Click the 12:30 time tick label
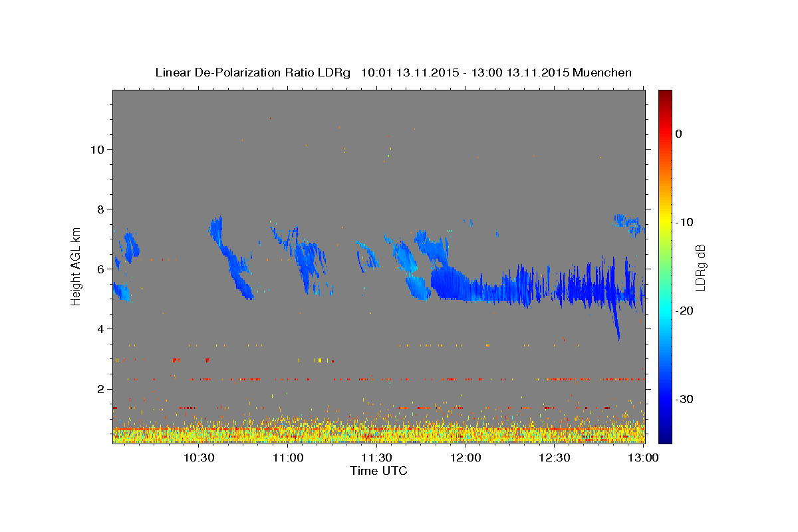 click(x=554, y=458)
